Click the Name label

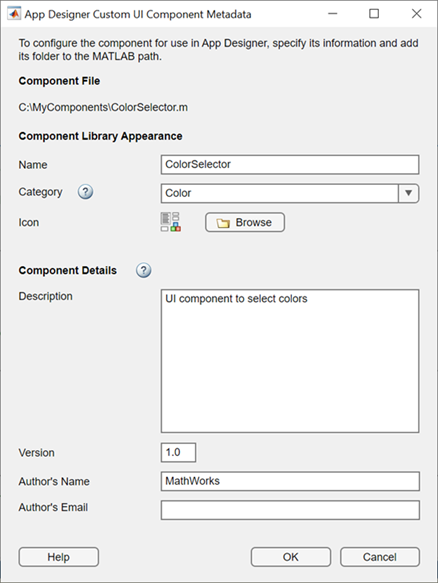point(33,165)
